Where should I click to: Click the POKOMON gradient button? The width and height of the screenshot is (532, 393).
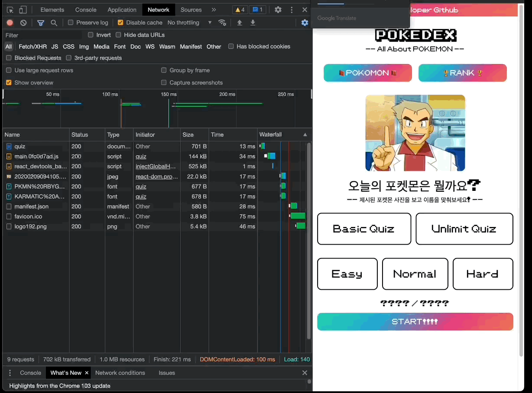367,73
